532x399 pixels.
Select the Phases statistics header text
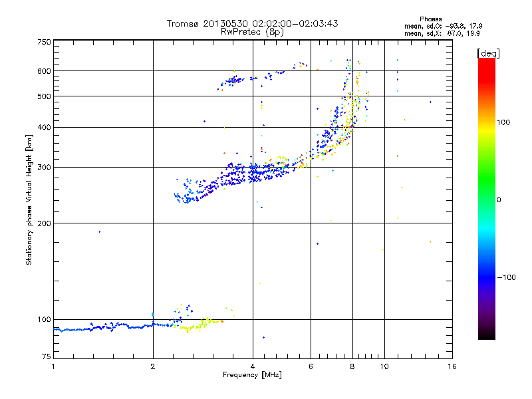click(x=430, y=19)
